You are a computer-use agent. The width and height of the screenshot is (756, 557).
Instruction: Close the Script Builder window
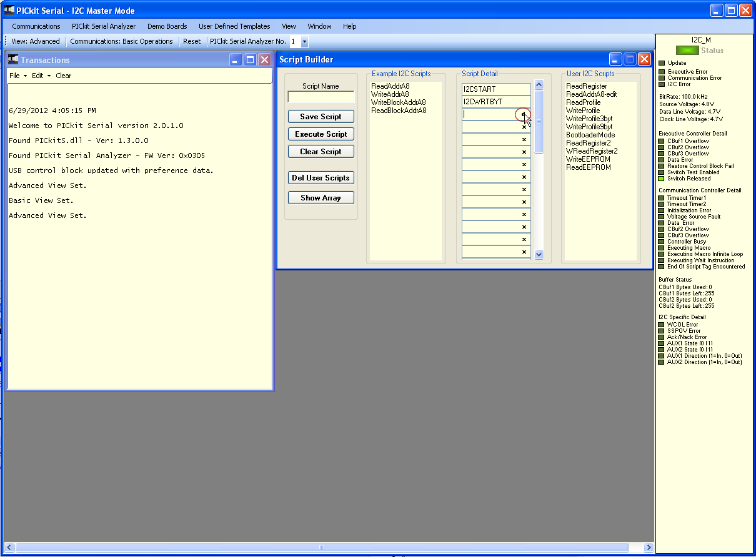click(645, 59)
